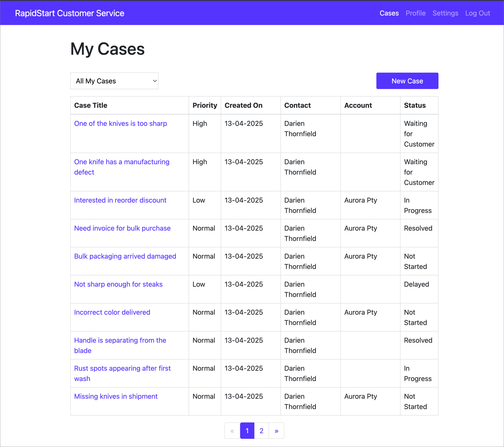Click the My Cases page heading
The width and height of the screenshot is (504, 447).
coord(108,49)
